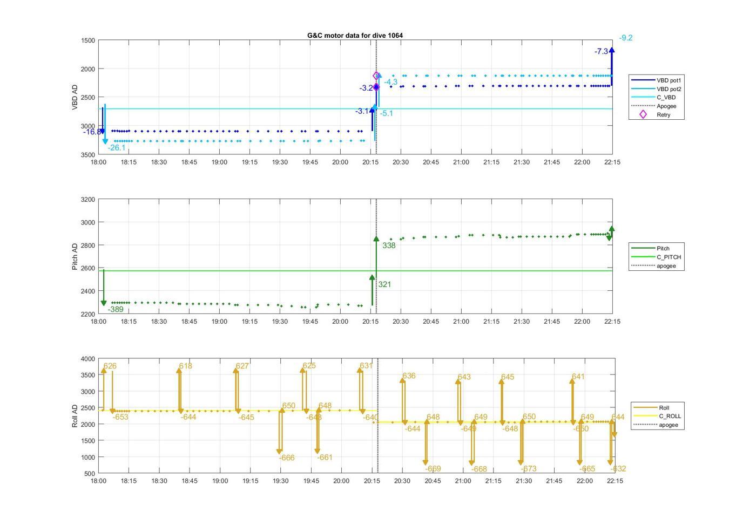Click the '-665' roll annotation
This screenshot has width=756, height=532.
(587, 469)
